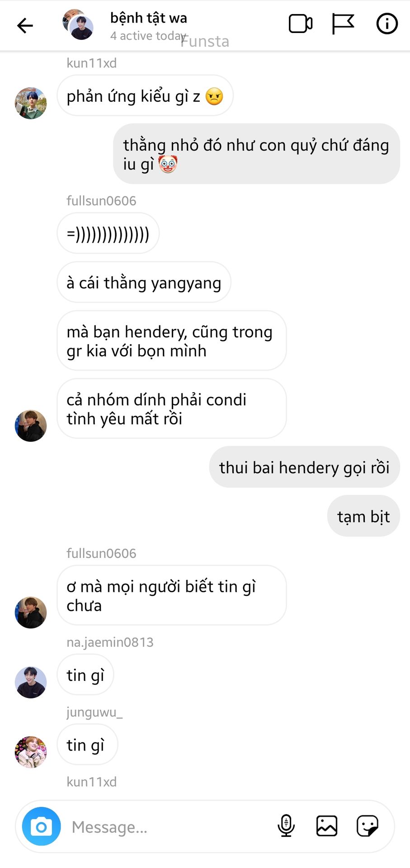
Task: Open chat info details icon
Action: pos(387,24)
